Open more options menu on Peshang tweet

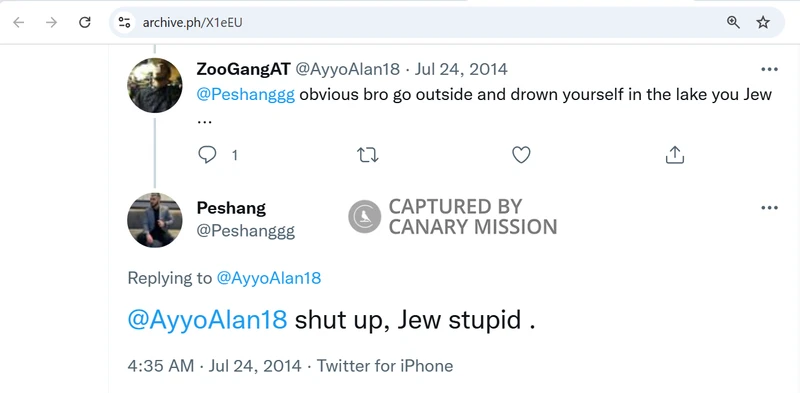coord(769,208)
